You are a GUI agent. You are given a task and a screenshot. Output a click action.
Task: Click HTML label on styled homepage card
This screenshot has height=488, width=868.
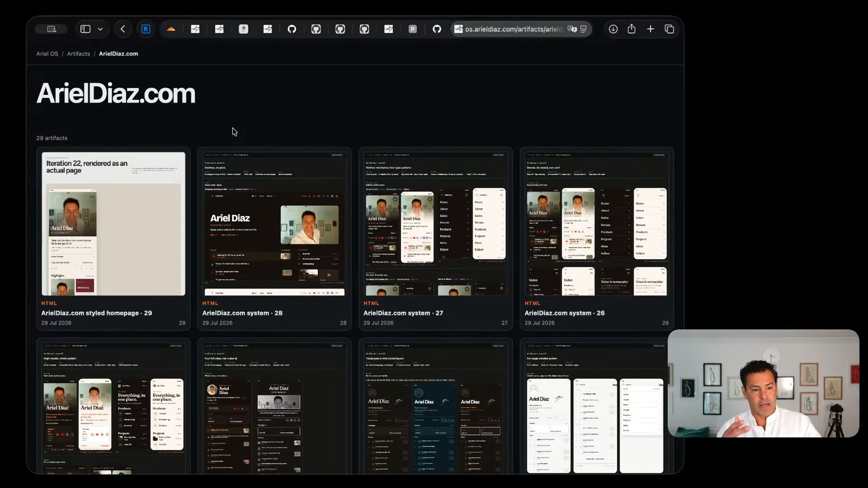pyautogui.click(x=49, y=303)
